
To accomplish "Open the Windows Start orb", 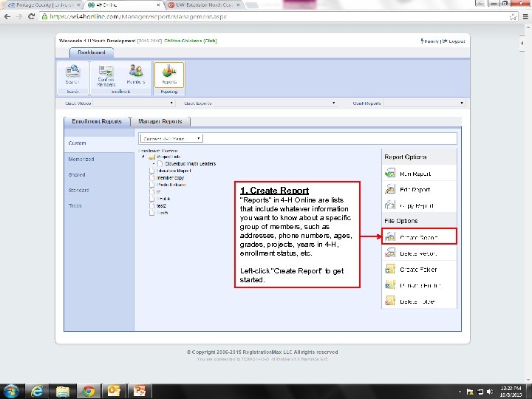I will [x=11, y=392].
